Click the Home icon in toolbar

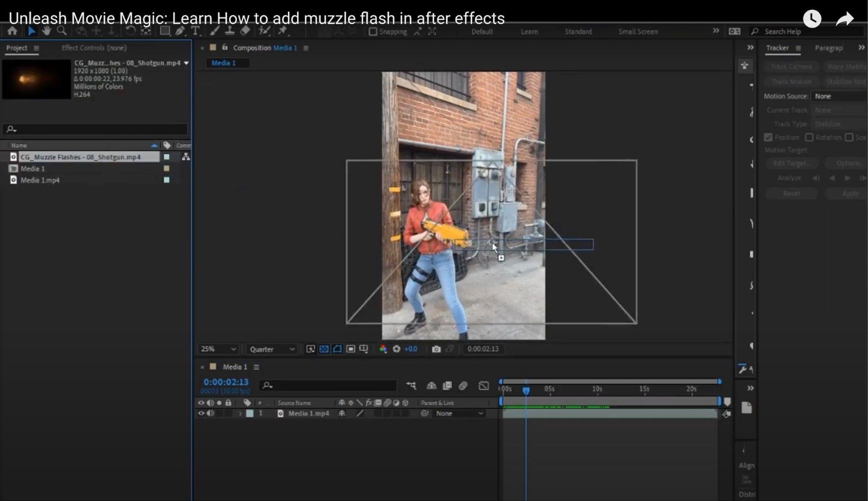(x=12, y=31)
